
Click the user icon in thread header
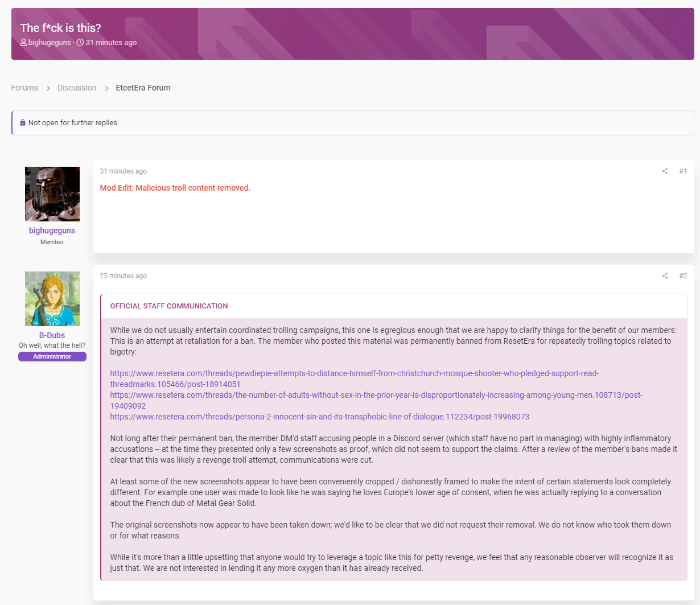[x=23, y=43]
